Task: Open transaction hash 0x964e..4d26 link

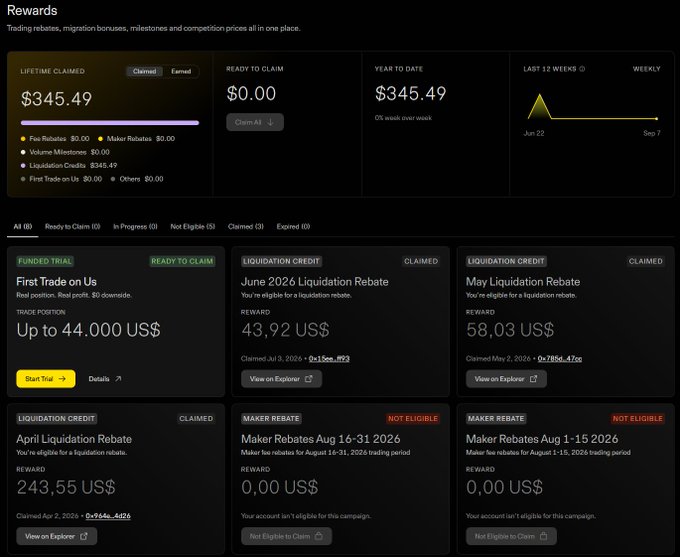Action: click(x=108, y=516)
